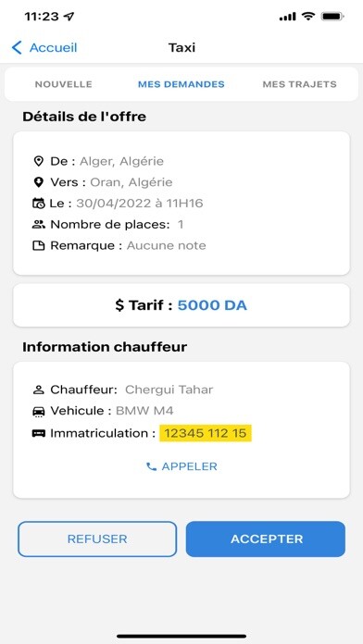Click the destination pin icon beside Vers
This screenshot has width=363, height=644.
tap(38, 182)
